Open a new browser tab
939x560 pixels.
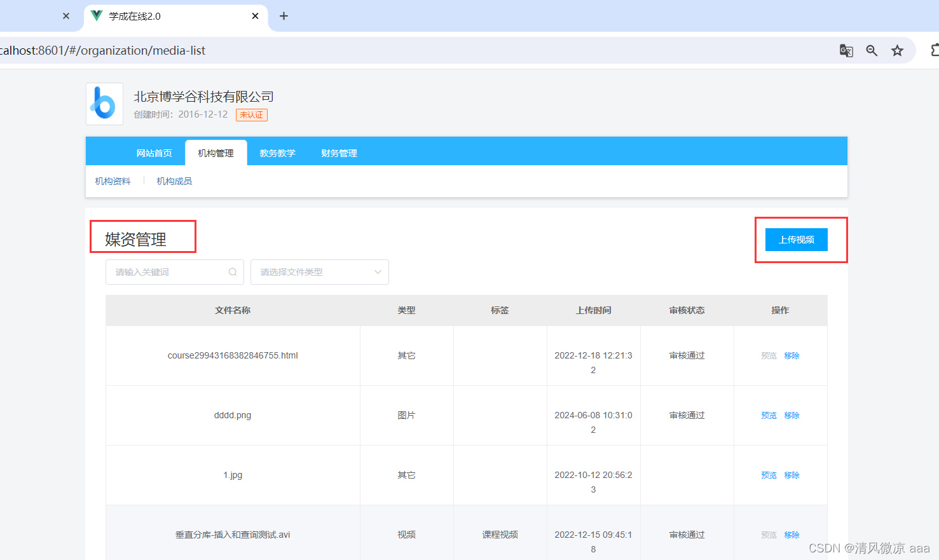[284, 16]
